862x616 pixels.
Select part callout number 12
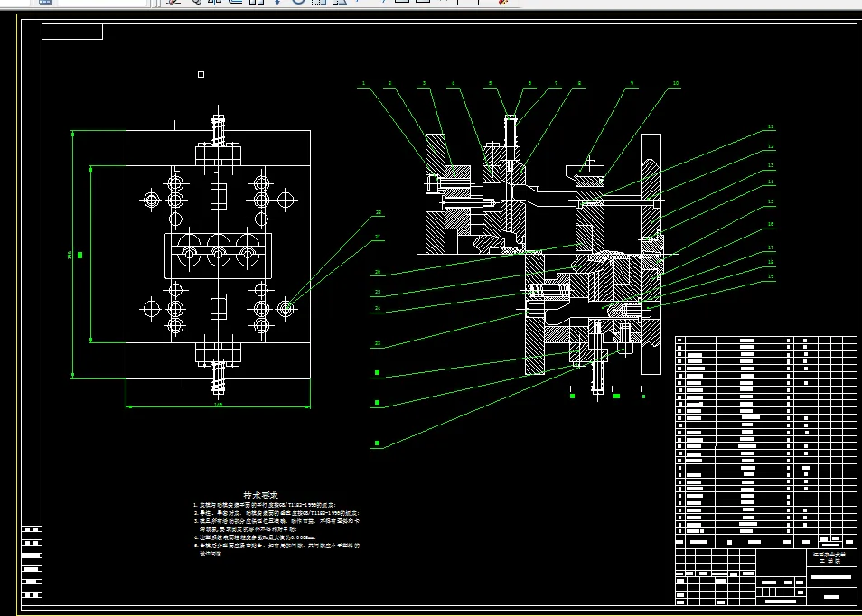pos(771,146)
